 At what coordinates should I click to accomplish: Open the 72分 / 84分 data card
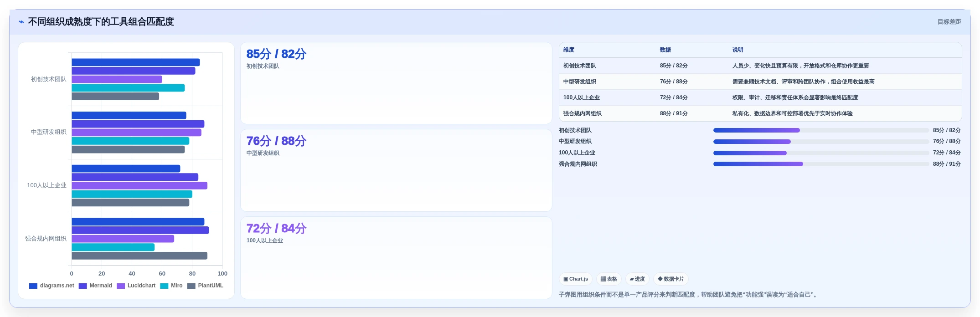click(x=396, y=258)
